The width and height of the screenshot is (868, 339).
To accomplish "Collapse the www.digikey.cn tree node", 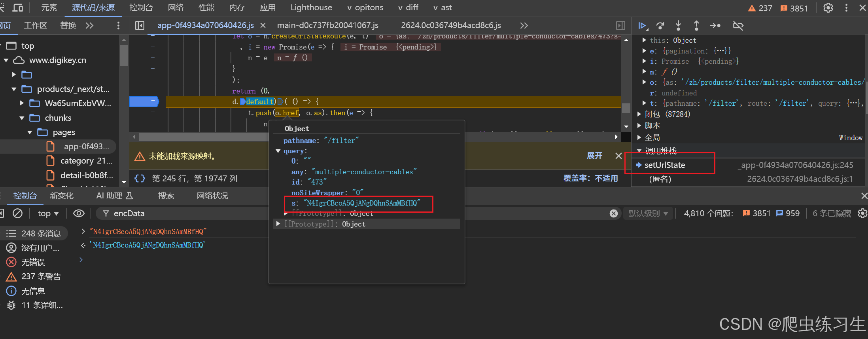I will 6,60.
